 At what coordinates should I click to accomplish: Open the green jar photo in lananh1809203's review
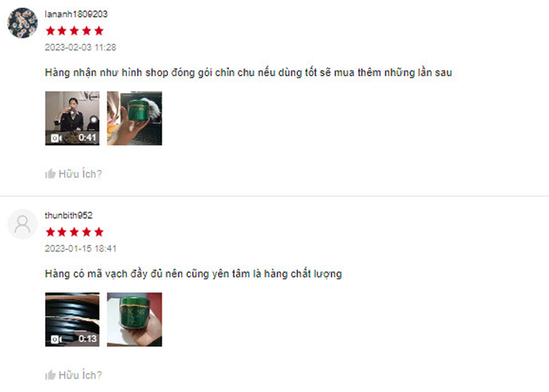coord(134,118)
